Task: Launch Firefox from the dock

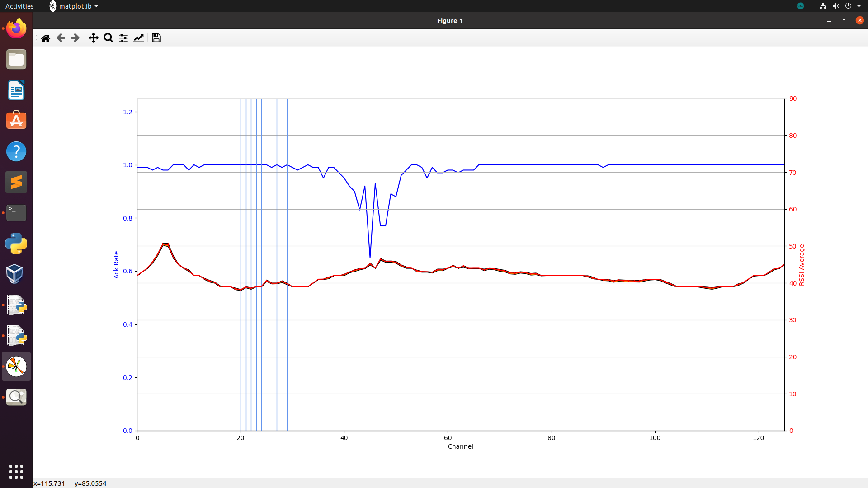Action: click(16, 28)
